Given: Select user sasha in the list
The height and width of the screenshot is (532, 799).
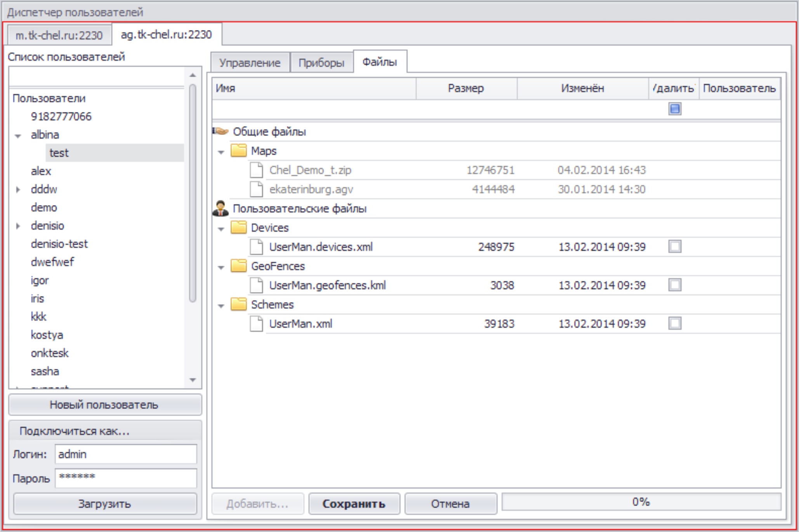Looking at the screenshot, I should point(45,371).
